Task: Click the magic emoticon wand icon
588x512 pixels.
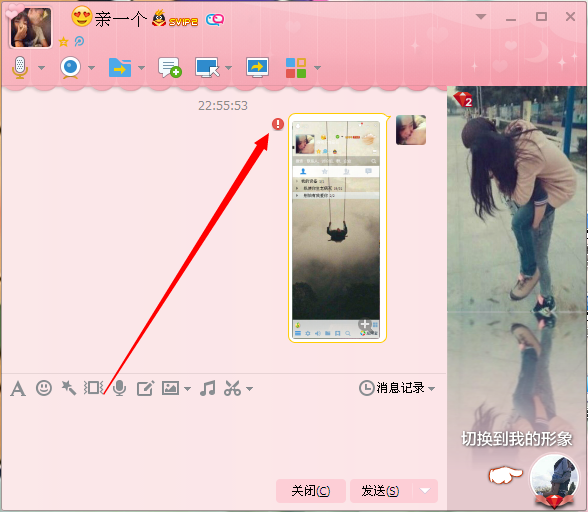Action: [69, 388]
